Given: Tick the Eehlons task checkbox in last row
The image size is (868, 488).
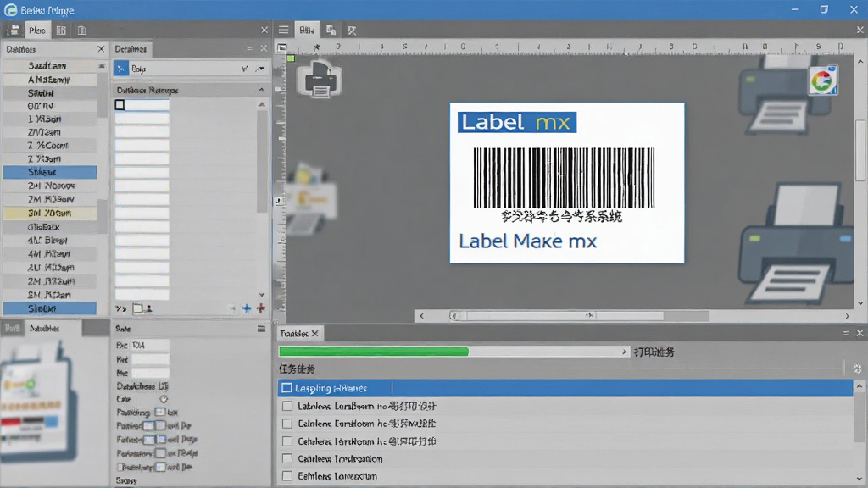Looking at the screenshot, I should 287,476.
